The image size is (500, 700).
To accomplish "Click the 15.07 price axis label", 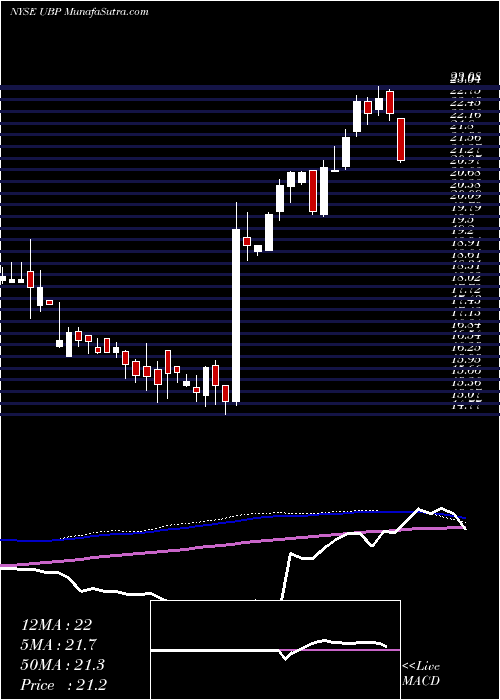I will click(x=466, y=395).
